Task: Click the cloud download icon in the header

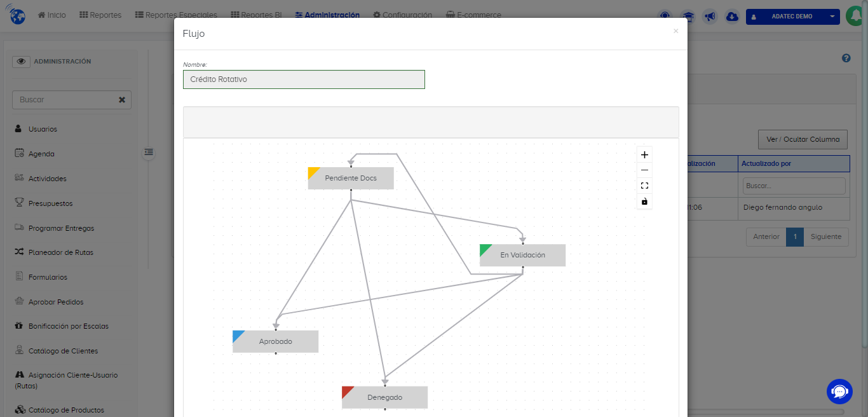Action: tap(732, 16)
